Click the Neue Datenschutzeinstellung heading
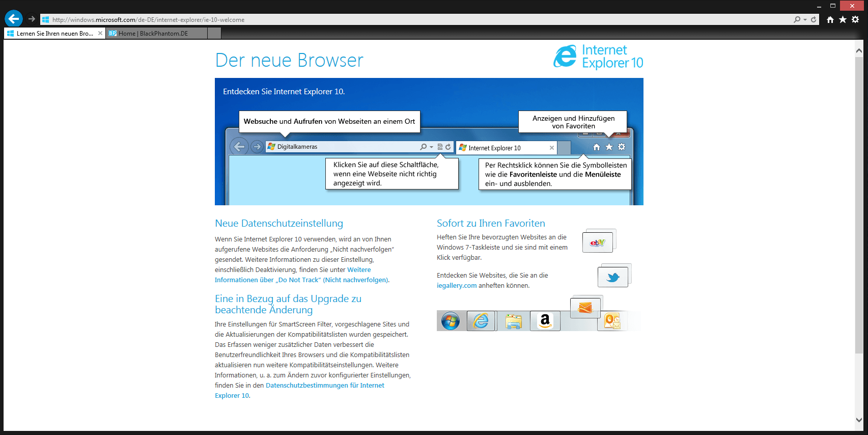This screenshot has height=435, width=868. point(279,223)
